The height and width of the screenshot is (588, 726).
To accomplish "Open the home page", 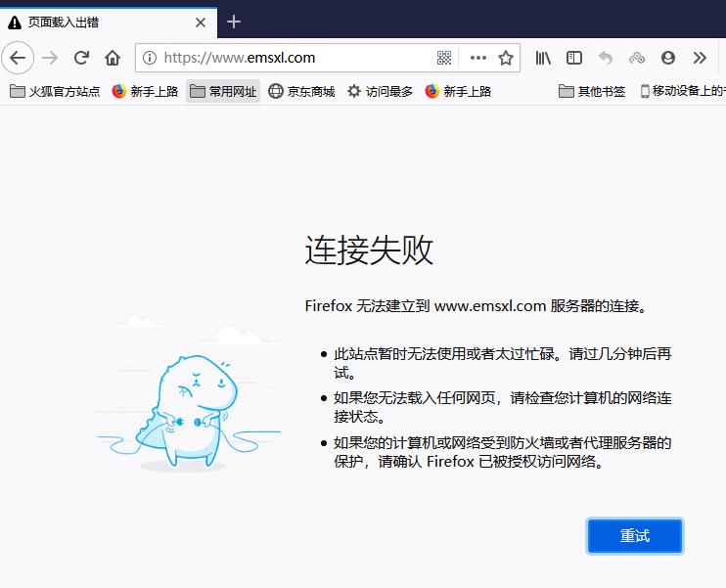I will (113, 58).
